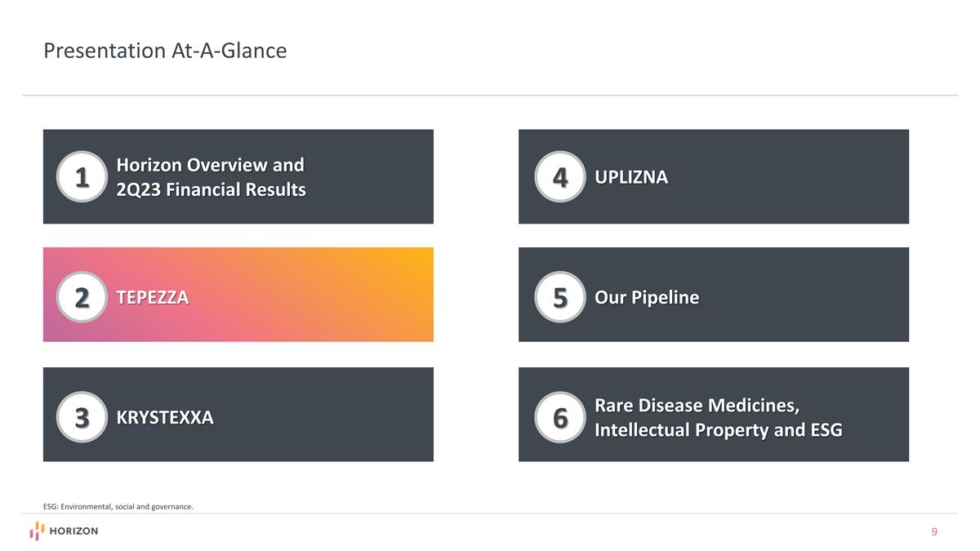980x551 pixels.
Task: Click the footer divider line above the logo
Action: pyautogui.click(x=490, y=513)
